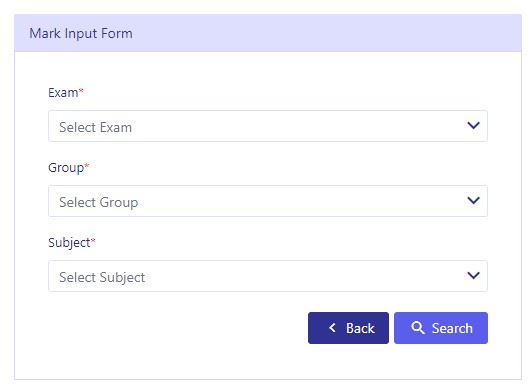530x390 pixels.
Task: Click the red asterisk beside Exam
Action: click(81, 90)
